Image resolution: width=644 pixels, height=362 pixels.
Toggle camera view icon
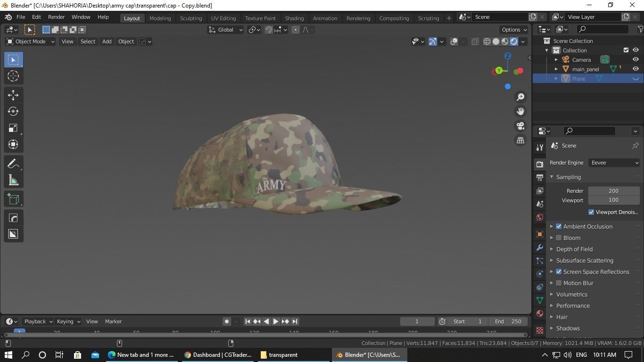(520, 126)
